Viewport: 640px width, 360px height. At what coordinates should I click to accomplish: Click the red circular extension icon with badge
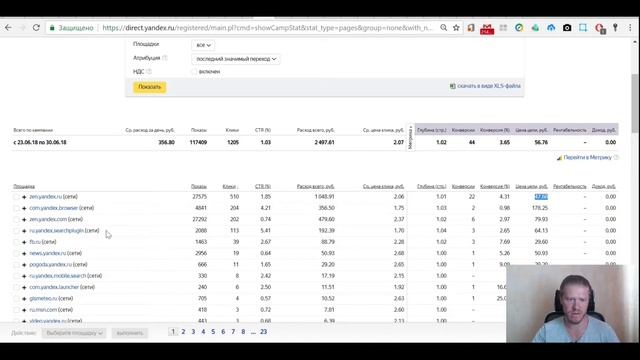pyautogui.click(x=600, y=28)
